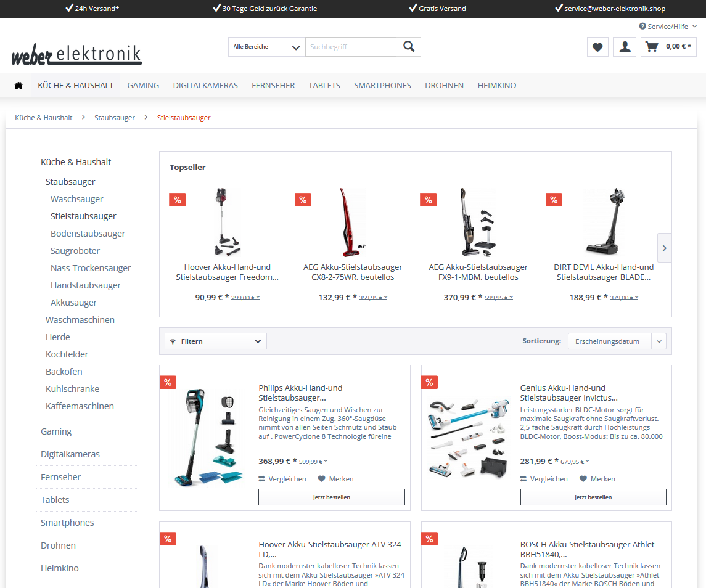Select Waschsauger in sidebar
This screenshot has width=706, height=588.
click(77, 199)
